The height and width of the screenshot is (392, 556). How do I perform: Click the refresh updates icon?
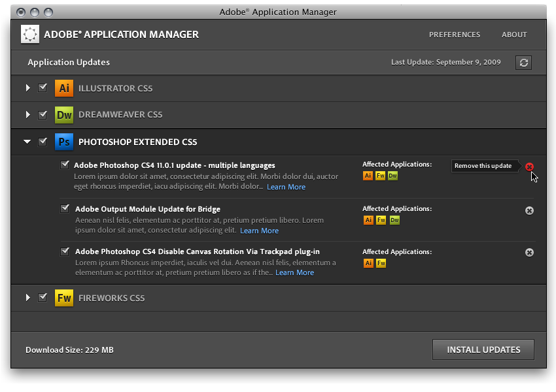pos(523,63)
